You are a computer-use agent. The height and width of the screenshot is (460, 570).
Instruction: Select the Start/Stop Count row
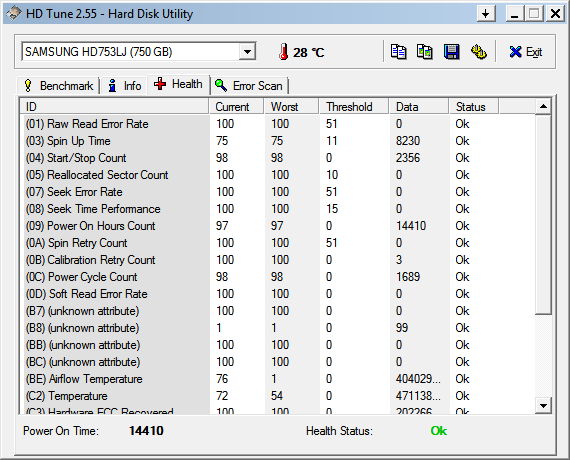point(278,158)
